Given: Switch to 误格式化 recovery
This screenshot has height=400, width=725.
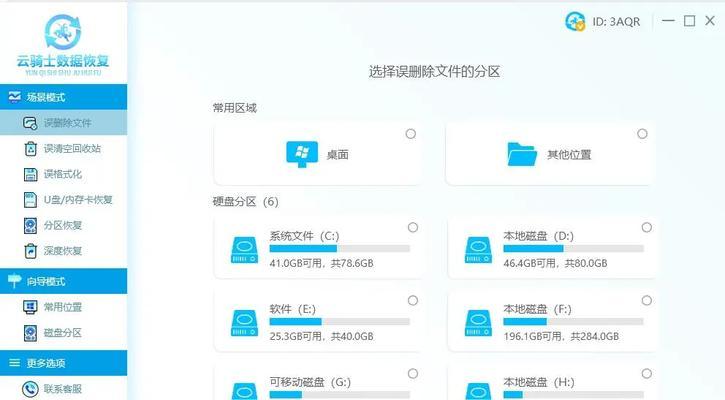Looking at the screenshot, I should (63, 174).
